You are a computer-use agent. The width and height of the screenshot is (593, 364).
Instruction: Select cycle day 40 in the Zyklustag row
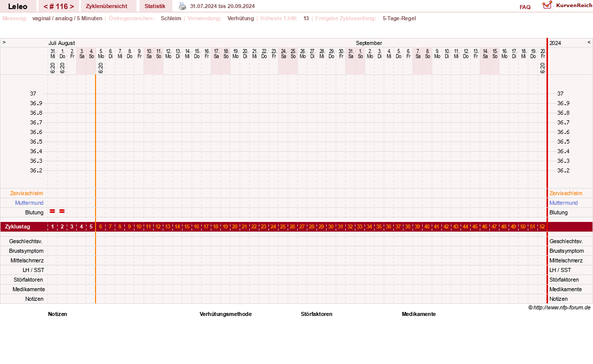(x=427, y=226)
